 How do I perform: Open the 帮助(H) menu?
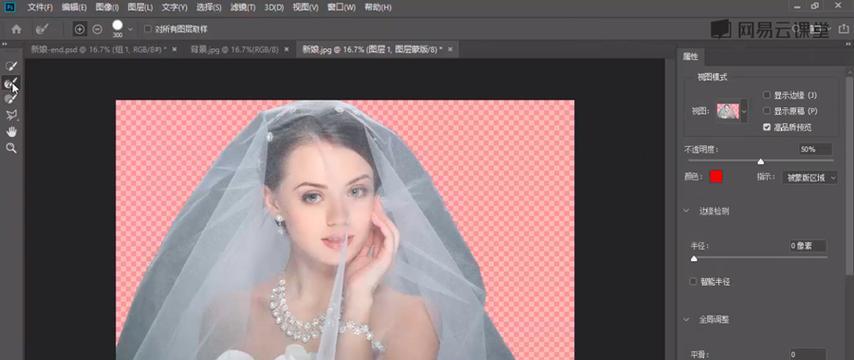377,8
